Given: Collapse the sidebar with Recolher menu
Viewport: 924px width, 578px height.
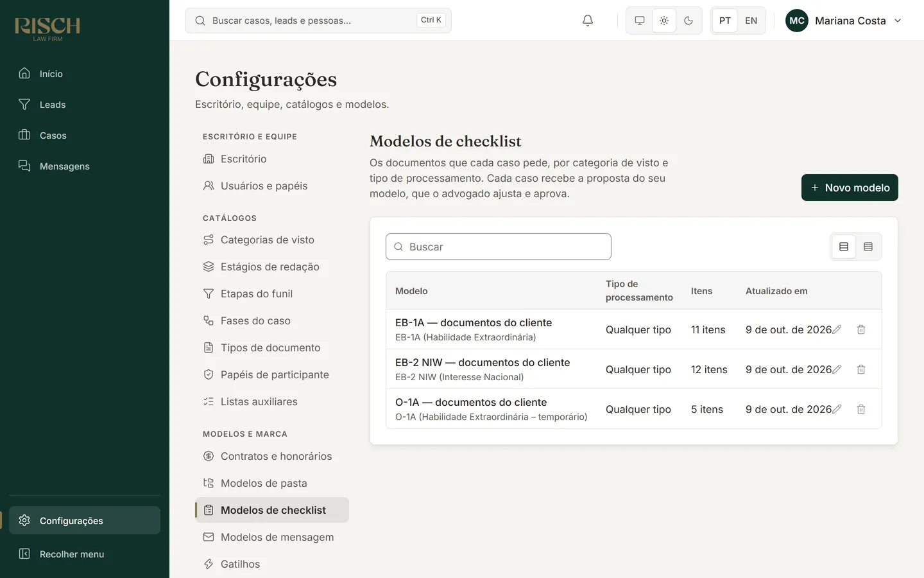Looking at the screenshot, I should [x=85, y=554].
